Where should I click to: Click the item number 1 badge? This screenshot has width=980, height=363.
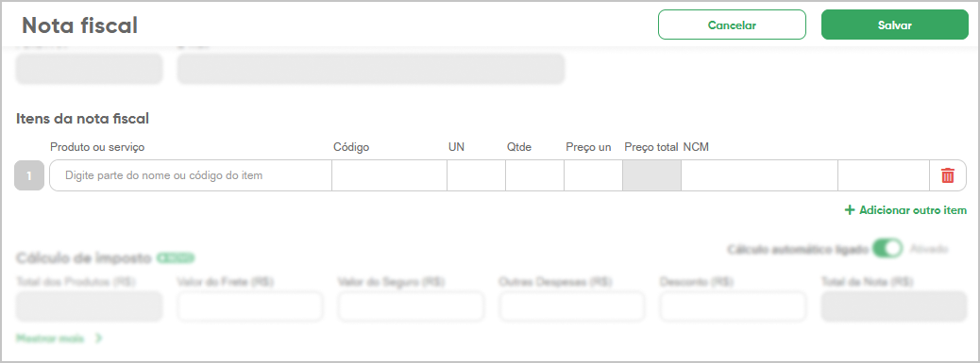click(28, 175)
